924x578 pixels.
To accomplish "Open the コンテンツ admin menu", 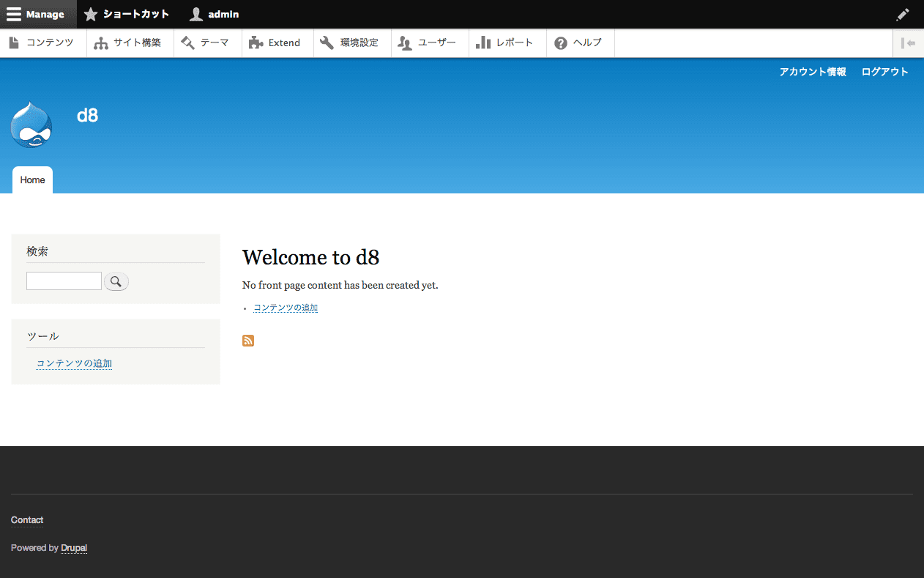I will 42,42.
